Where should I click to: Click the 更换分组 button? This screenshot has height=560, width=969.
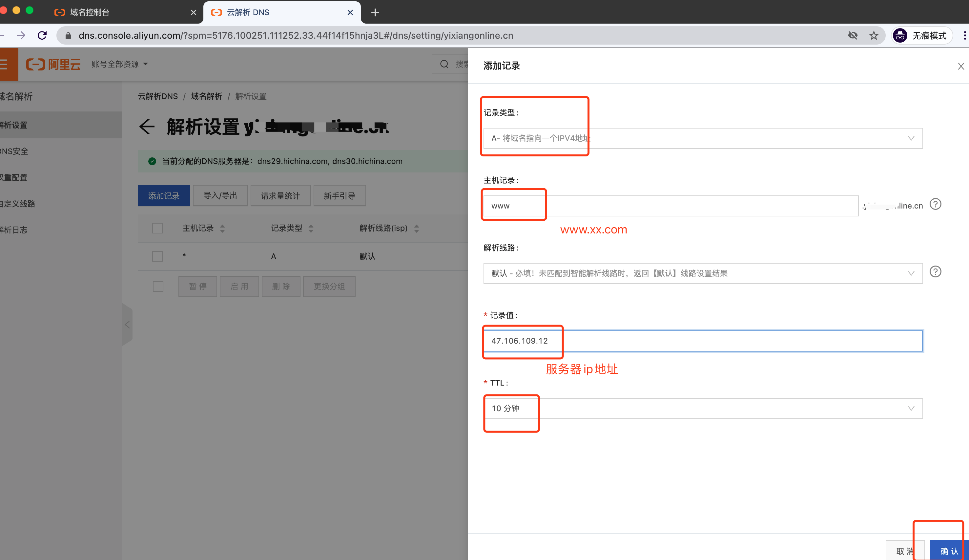[329, 287]
